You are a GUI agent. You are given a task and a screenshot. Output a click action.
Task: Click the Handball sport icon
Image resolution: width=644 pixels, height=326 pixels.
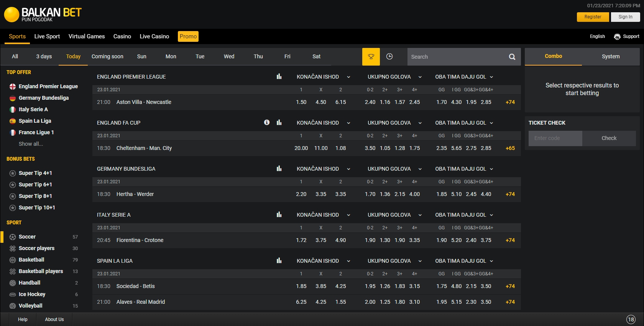tap(13, 283)
